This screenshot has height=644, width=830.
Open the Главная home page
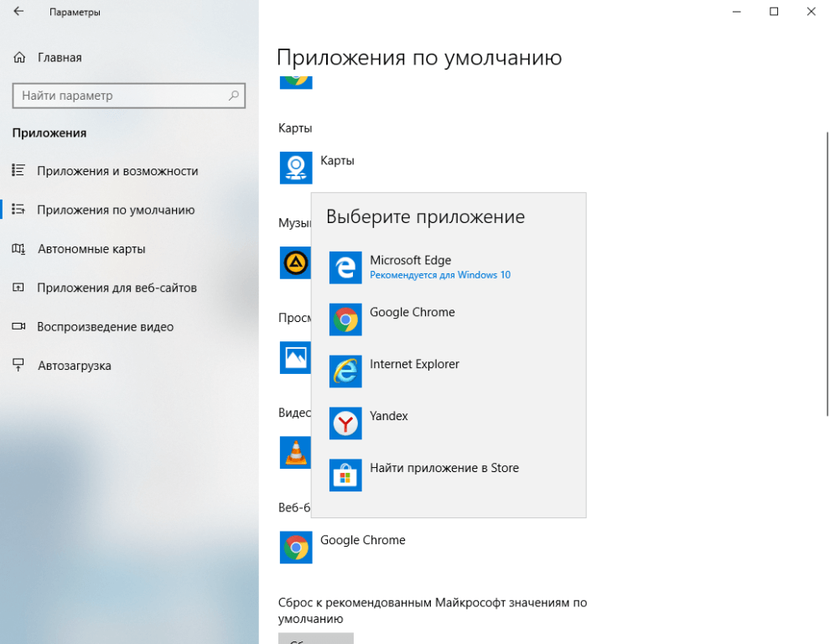coord(60,57)
